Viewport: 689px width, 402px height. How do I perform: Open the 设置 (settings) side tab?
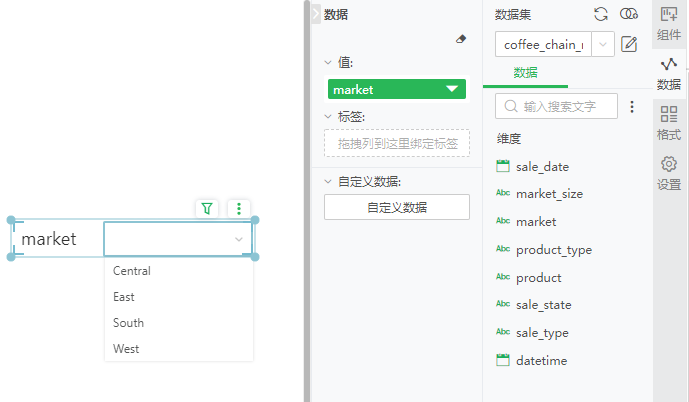tap(669, 173)
